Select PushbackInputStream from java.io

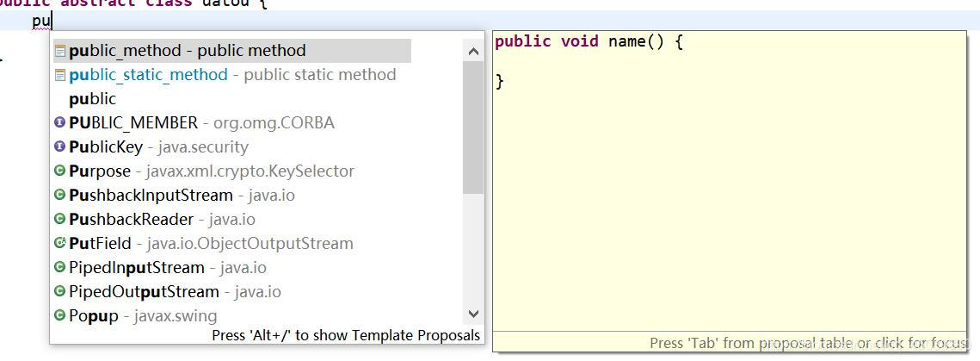pyautogui.click(x=231, y=196)
